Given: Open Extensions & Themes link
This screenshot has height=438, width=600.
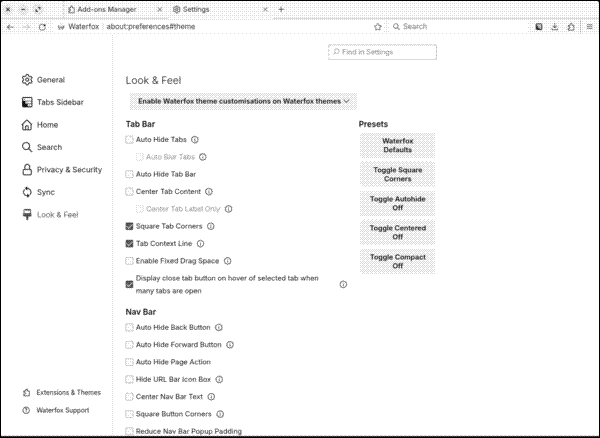Looking at the screenshot, I should pos(62,392).
